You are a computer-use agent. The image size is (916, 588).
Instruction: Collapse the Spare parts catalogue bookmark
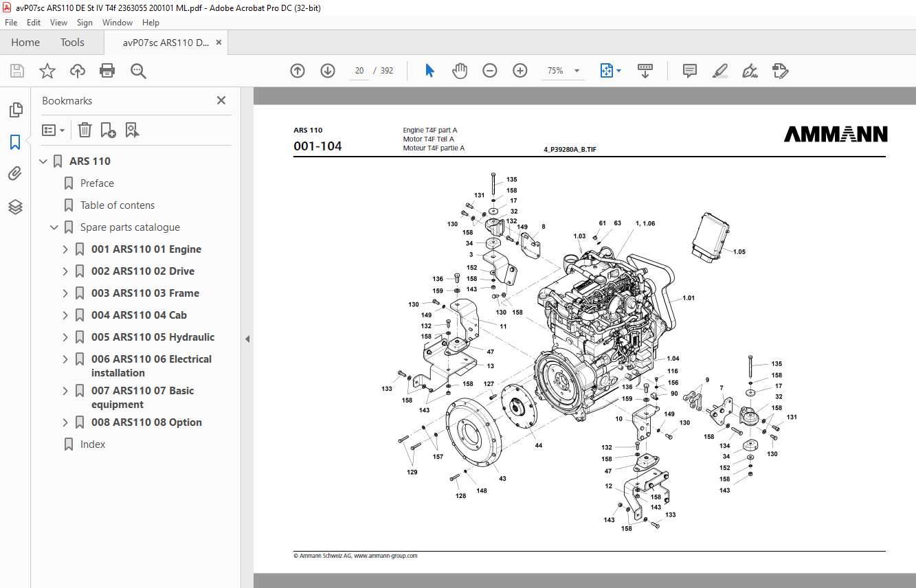tap(54, 227)
